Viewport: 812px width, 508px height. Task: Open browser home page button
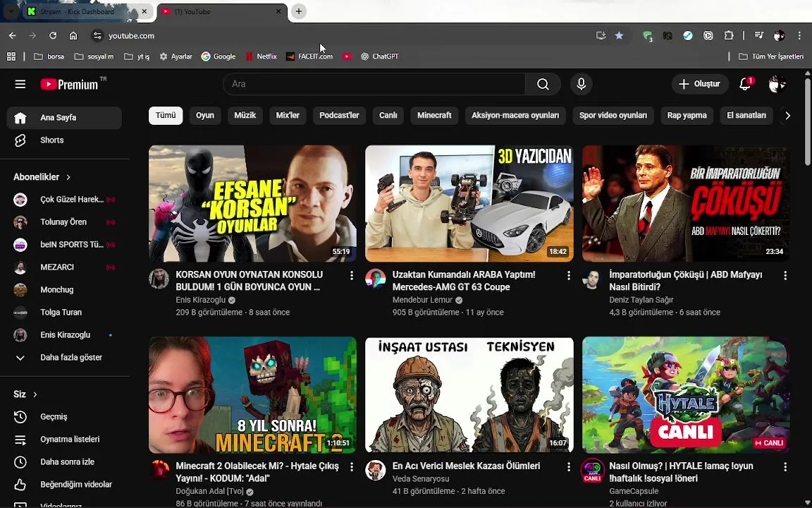pyautogui.click(x=73, y=36)
